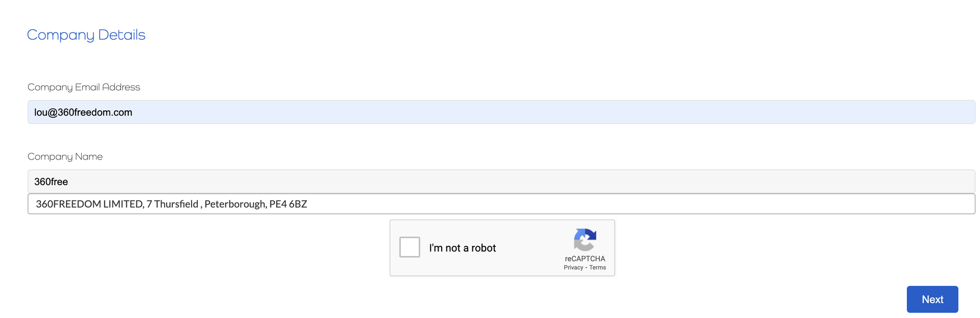Click the reCAPTCHA logo icon
The image size is (980, 318).
[x=585, y=241]
